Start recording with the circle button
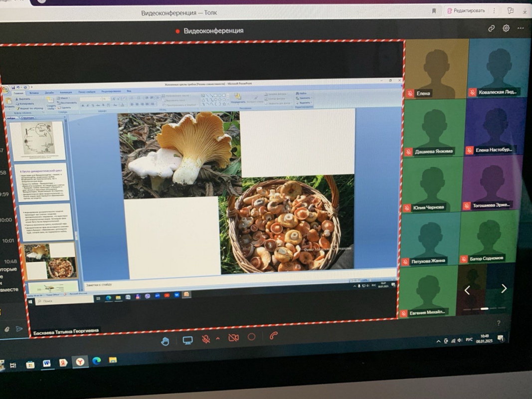This screenshot has height=399, width=532. (x=251, y=337)
